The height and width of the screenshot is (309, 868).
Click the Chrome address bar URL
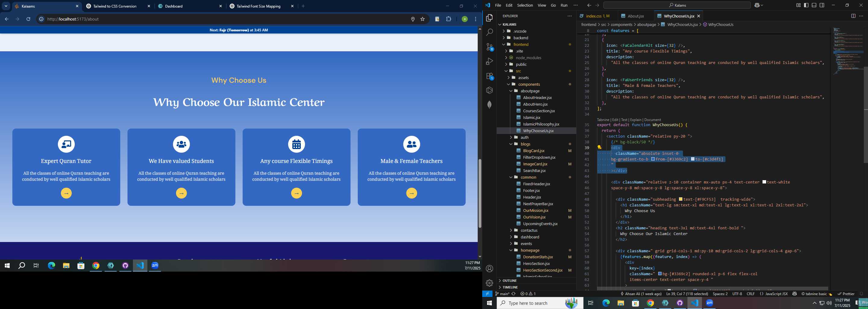73,19
